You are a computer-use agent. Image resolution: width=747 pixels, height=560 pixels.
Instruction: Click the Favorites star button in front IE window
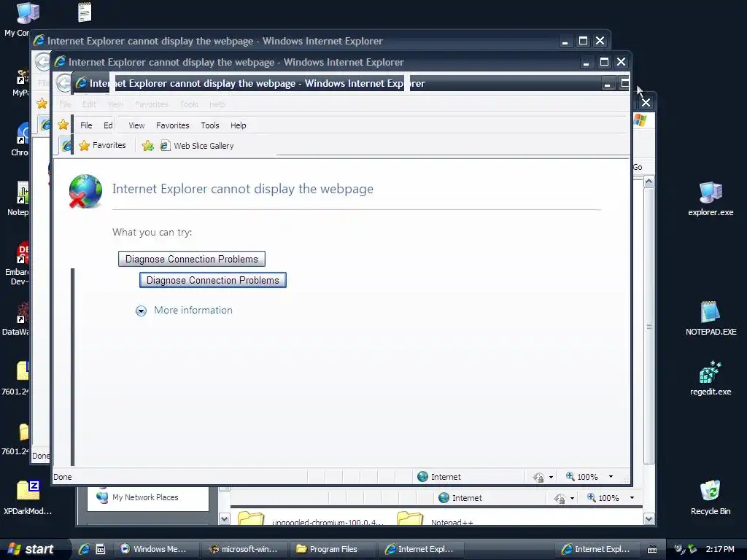coord(102,145)
